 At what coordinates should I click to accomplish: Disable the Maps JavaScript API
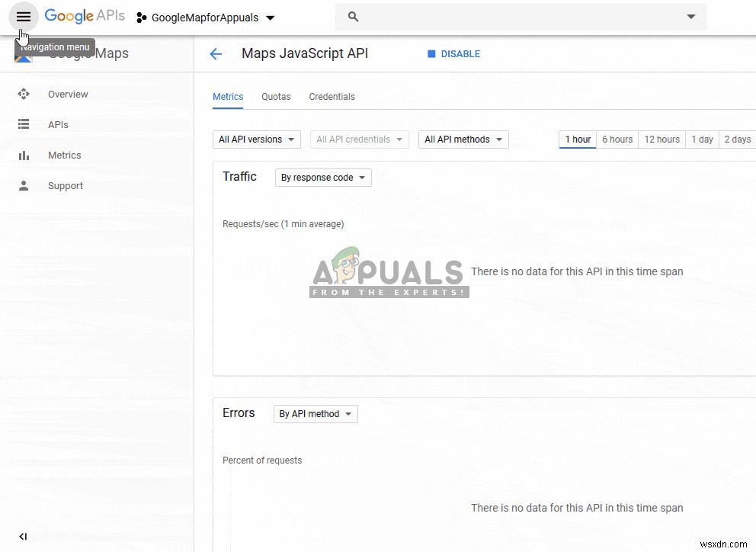pos(453,53)
